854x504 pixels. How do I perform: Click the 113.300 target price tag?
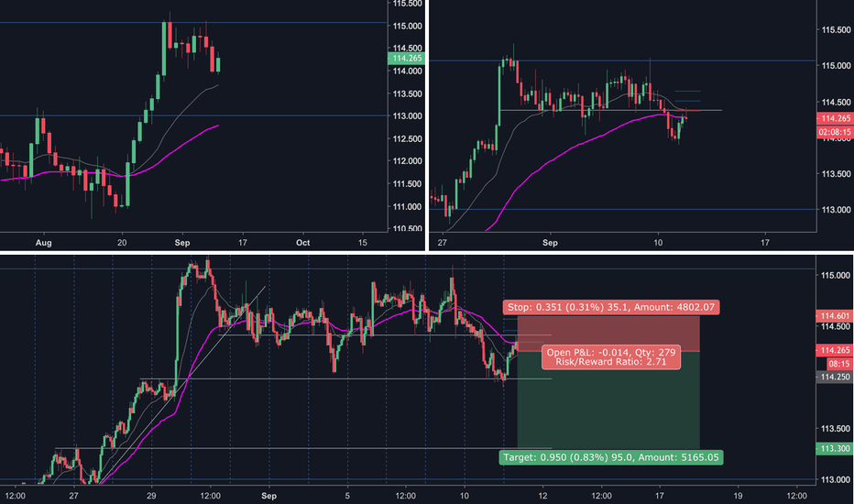[x=835, y=448]
